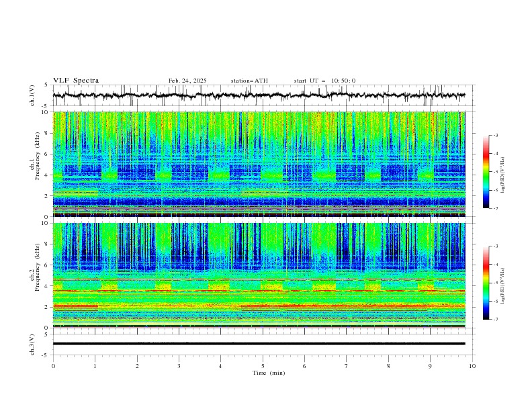This screenshot has height=411, width=532.
Task: Click the "9" tick on the time axis
Action: [x=430, y=366]
